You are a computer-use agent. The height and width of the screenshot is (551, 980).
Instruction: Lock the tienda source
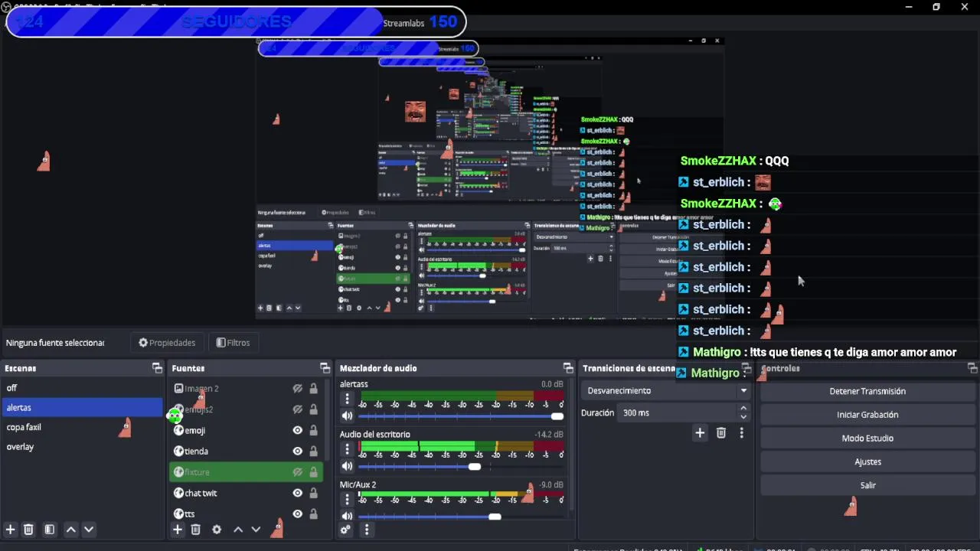point(313,452)
